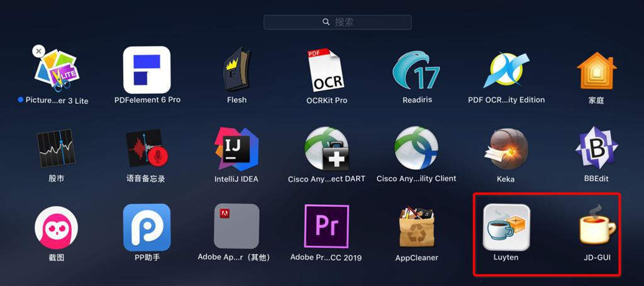Viewport: 644px width, 286px height.
Task: Click the Launchpad 搜索 search field
Action: [x=338, y=22]
